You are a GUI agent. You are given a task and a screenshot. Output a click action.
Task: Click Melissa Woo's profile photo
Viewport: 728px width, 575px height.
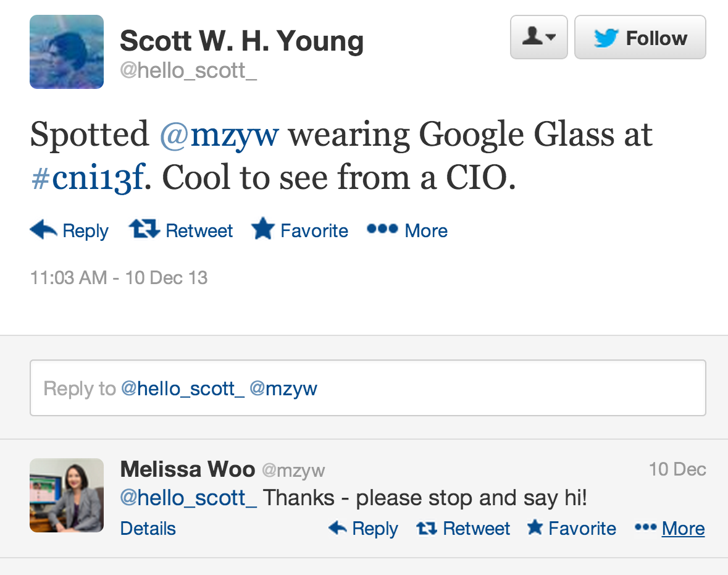click(x=67, y=495)
